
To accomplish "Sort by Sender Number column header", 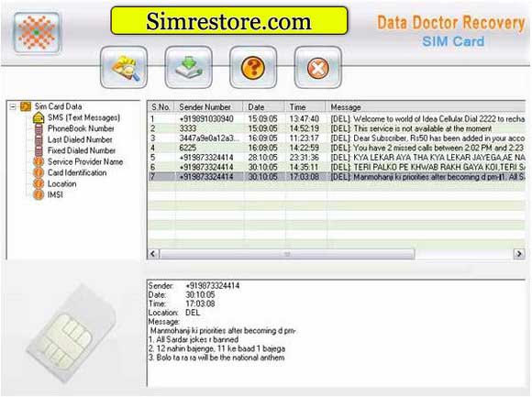I will (208, 107).
